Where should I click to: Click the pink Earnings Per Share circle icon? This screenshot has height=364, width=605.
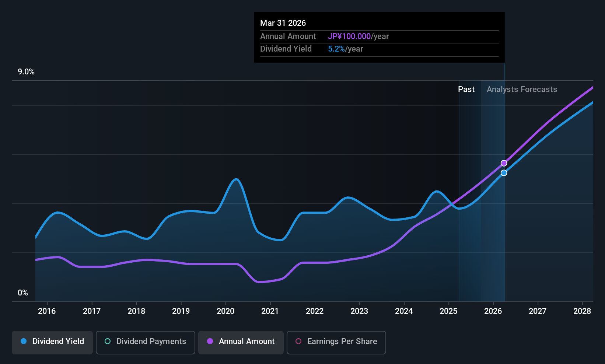click(x=298, y=342)
